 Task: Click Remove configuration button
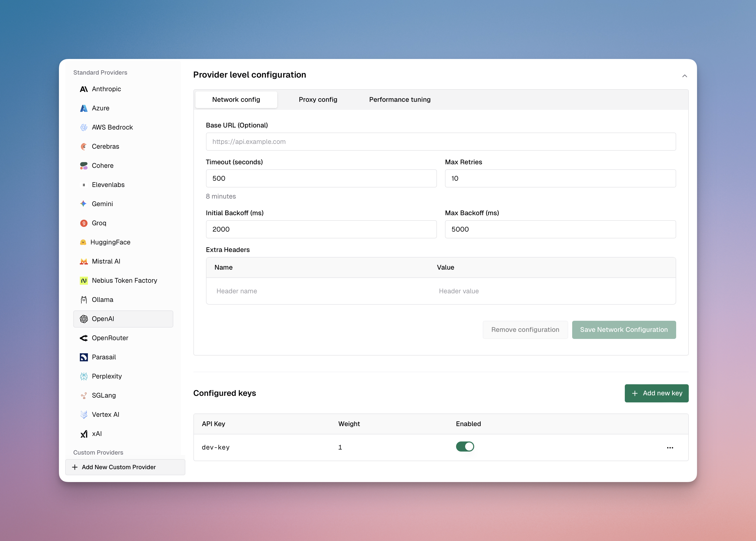point(525,330)
